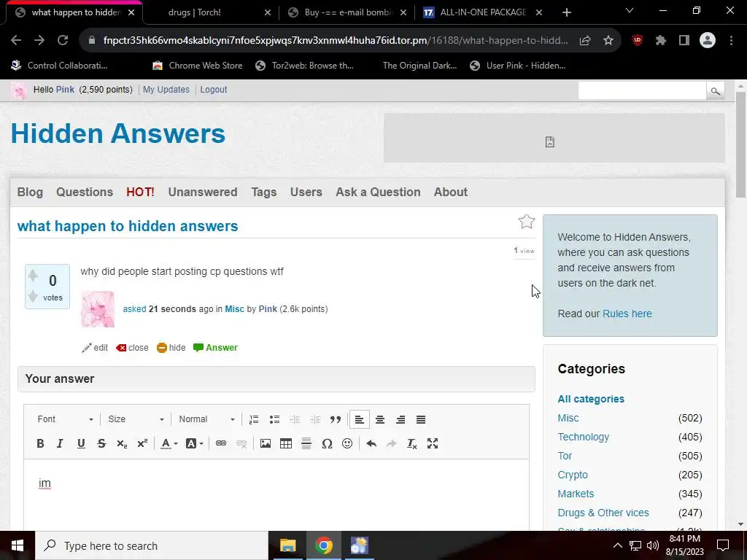This screenshot has width=747, height=560.
Task: Bookmark this page with the star icon
Action: tap(608, 41)
